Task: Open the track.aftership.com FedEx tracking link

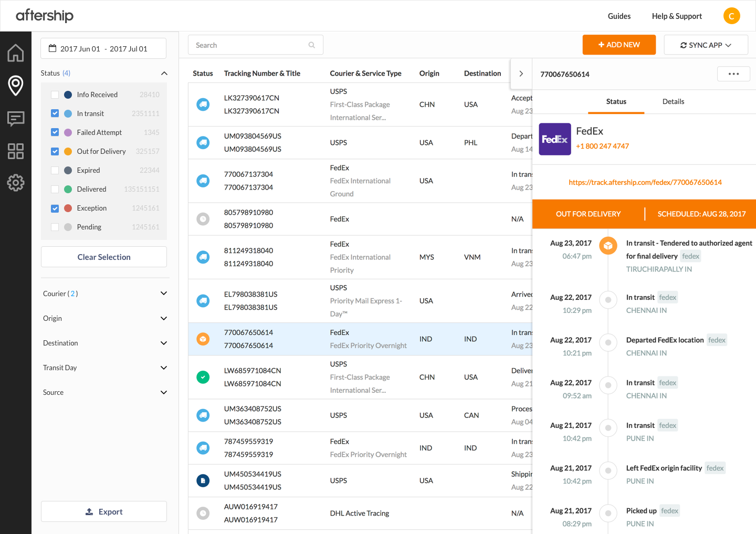Action: (645, 182)
